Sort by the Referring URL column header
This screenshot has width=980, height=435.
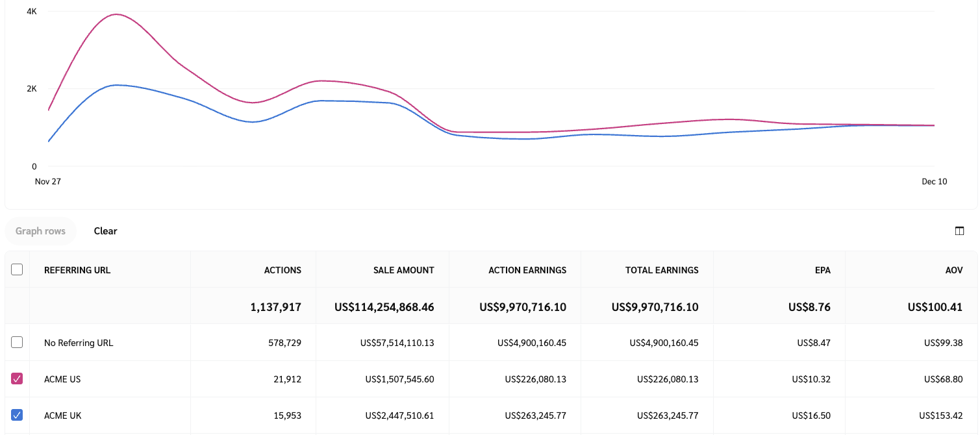(x=77, y=270)
